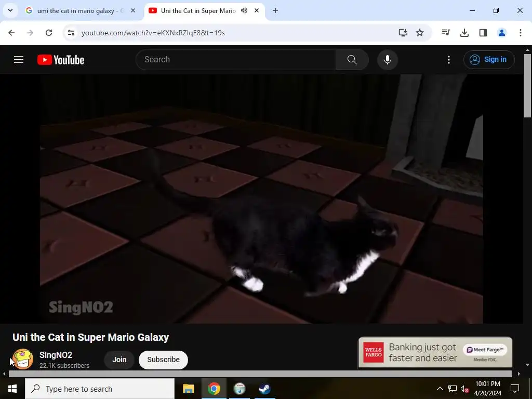Image resolution: width=532 pixels, height=399 pixels.
Task: Click the page scrollbar up arrow
Action: click(x=527, y=49)
